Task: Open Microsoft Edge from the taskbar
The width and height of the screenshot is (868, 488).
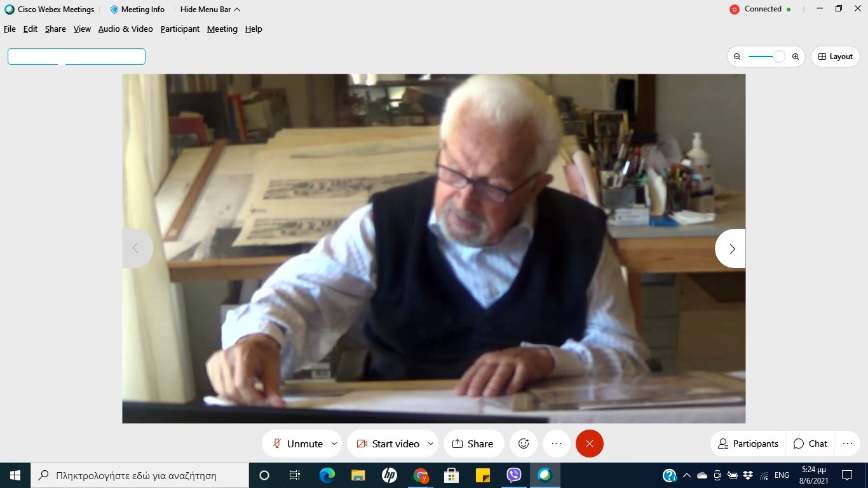Action: click(327, 475)
